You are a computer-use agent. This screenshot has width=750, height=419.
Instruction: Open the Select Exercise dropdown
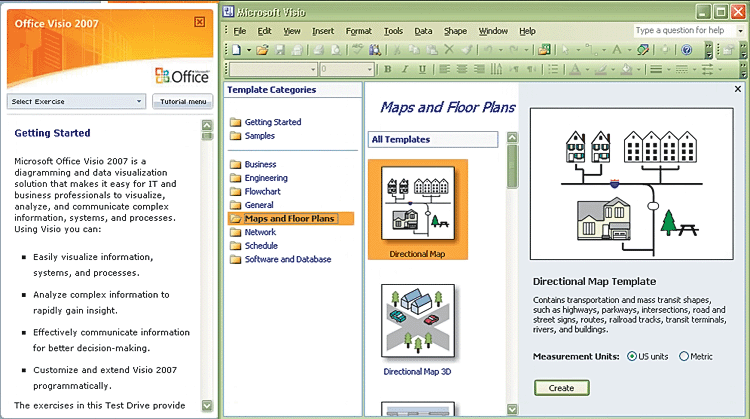click(x=77, y=101)
